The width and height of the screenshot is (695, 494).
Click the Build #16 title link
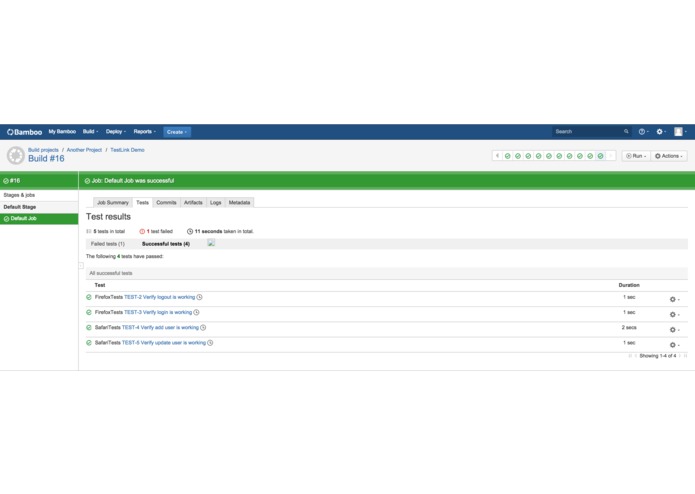click(x=46, y=159)
